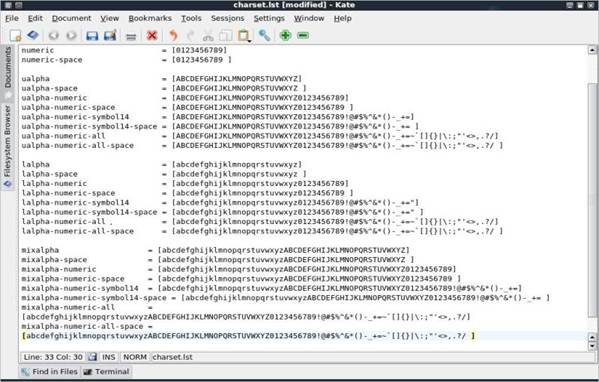599x382 pixels.
Task: Click the vertical scrollbar up arrow
Action: pos(592,50)
